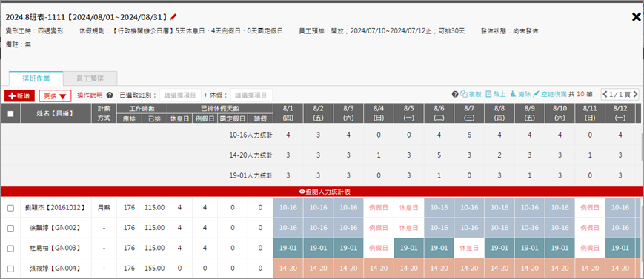Select 張筱婷's 8/1 14-20 shift cell
Screen dimensions: 644x279
click(x=288, y=269)
